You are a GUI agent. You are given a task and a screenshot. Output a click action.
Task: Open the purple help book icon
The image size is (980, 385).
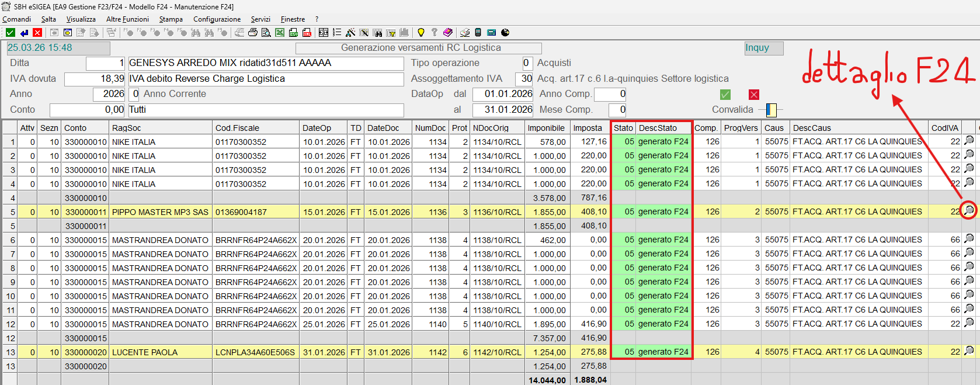[448, 33]
